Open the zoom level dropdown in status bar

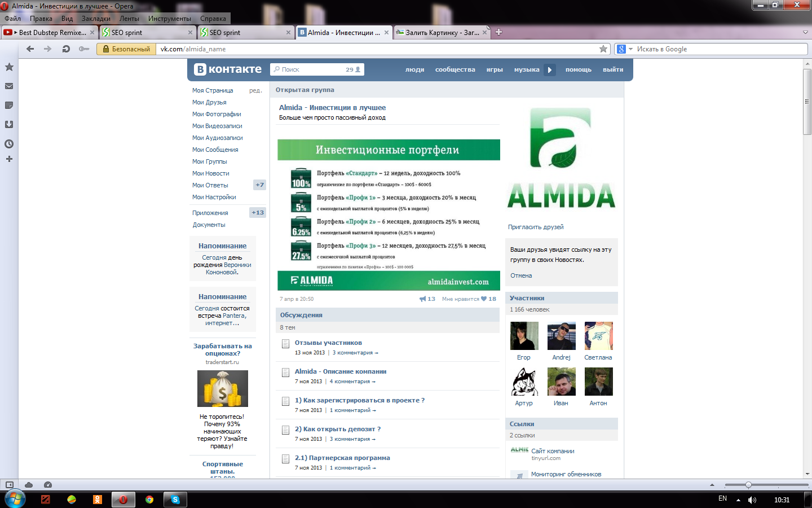[x=712, y=485]
